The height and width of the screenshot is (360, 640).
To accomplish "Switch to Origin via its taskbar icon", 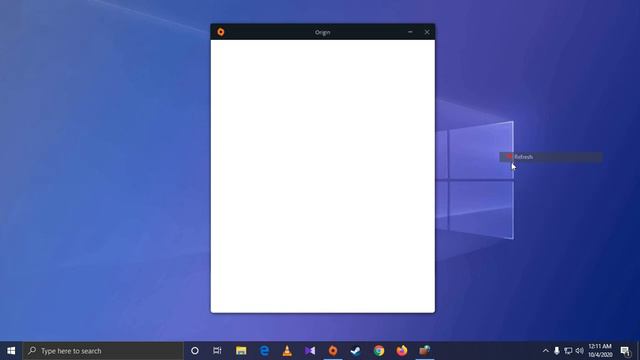I will (x=333, y=351).
